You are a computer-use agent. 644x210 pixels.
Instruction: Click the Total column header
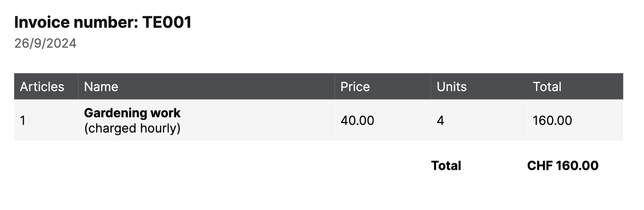(547, 86)
